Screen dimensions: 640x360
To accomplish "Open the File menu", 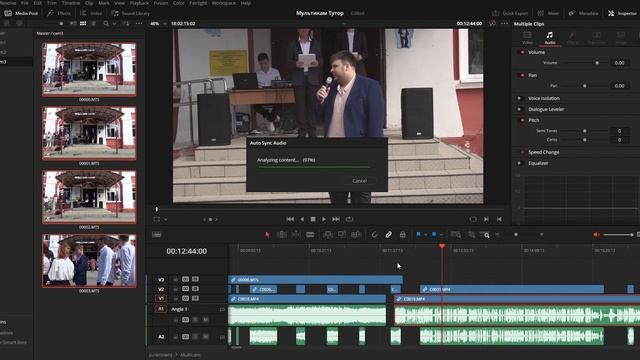I will pos(24,3).
